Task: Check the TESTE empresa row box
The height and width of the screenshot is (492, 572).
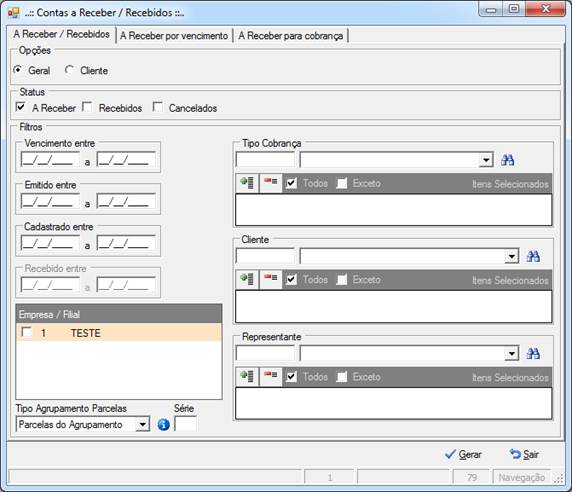Action: (x=26, y=332)
